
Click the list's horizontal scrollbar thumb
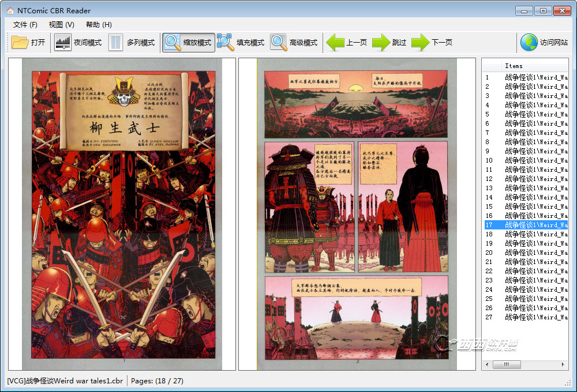coord(507,364)
